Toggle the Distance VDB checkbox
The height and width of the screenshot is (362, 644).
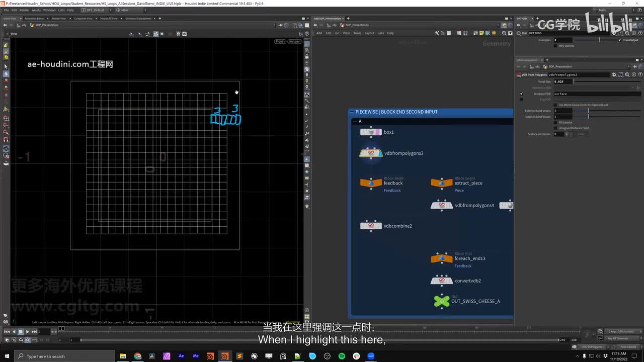521,94
